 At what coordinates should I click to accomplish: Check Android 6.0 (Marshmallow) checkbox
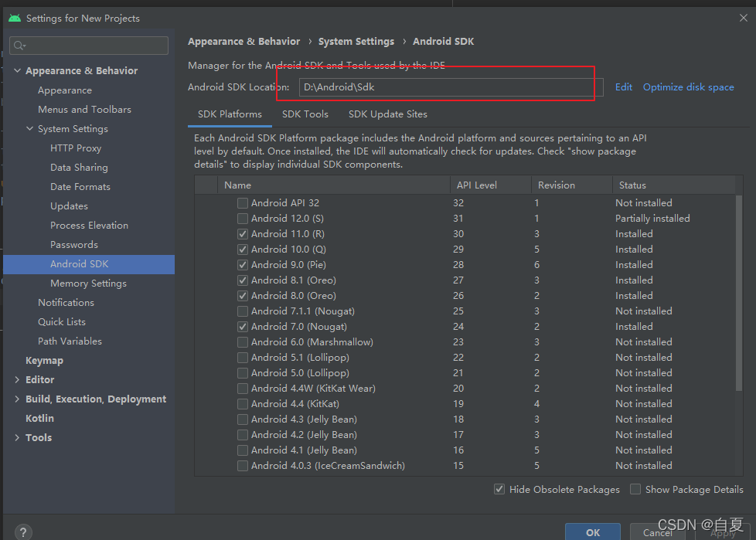(x=243, y=342)
